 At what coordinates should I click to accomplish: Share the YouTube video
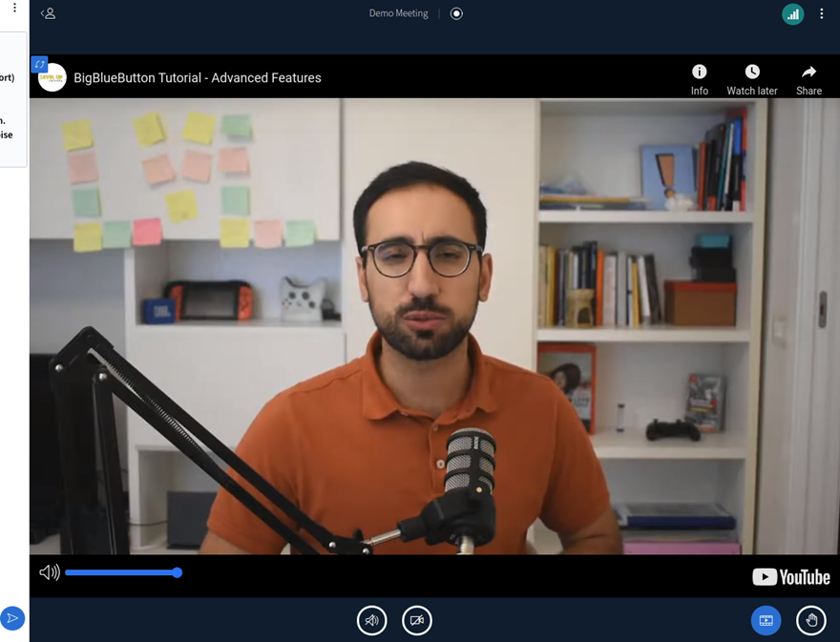pos(808,79)
